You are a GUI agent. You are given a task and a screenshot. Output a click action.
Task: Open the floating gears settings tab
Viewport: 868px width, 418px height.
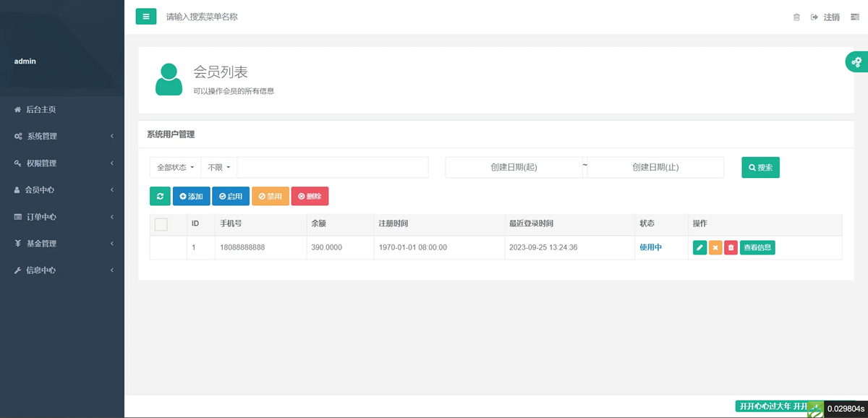[x=856, y=62]
